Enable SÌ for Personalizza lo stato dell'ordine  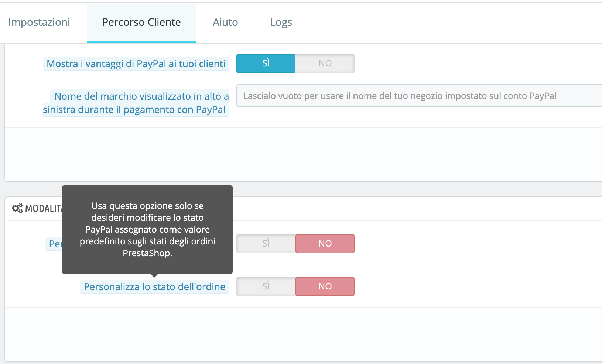(x=266, y=286)
